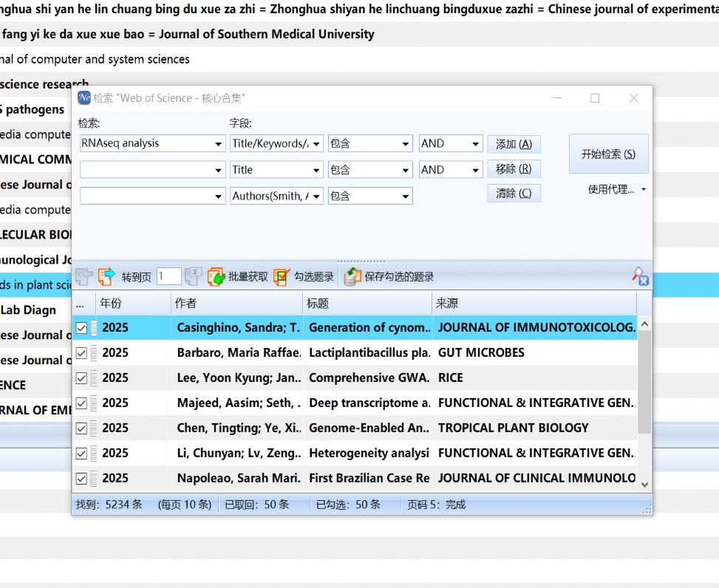Open the Title/Keywords field dropdown
The width and height of the screenshot is (719, 588).
pos(316,144)
